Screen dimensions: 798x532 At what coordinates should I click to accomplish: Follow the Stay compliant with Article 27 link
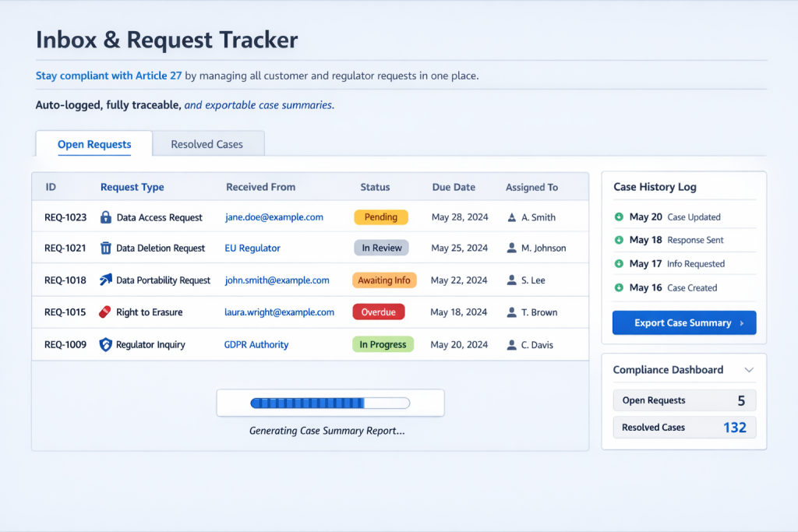(x=108, y=76)
